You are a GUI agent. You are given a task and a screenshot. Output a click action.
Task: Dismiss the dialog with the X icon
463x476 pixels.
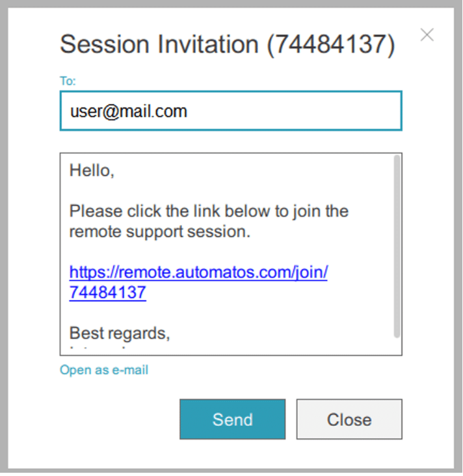click(x=427, y=35)
